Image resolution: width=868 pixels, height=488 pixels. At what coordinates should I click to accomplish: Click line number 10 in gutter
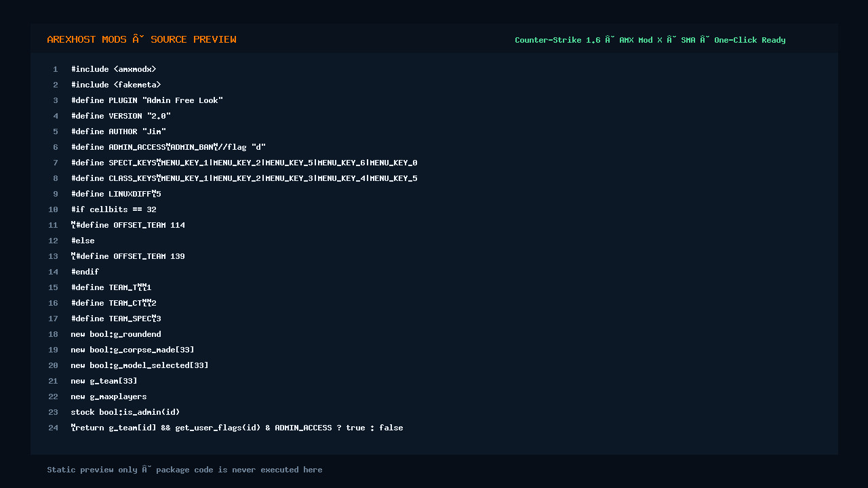[53, 209]
